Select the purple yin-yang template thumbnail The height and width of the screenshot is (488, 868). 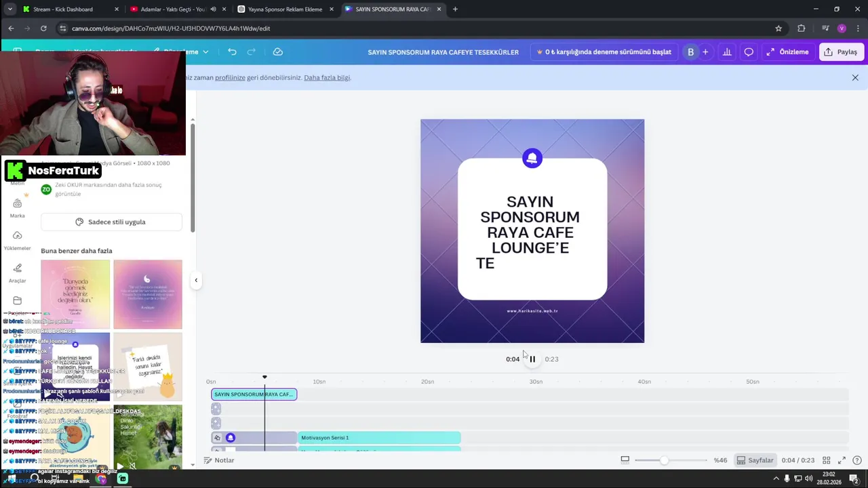[x=148, y=294]
